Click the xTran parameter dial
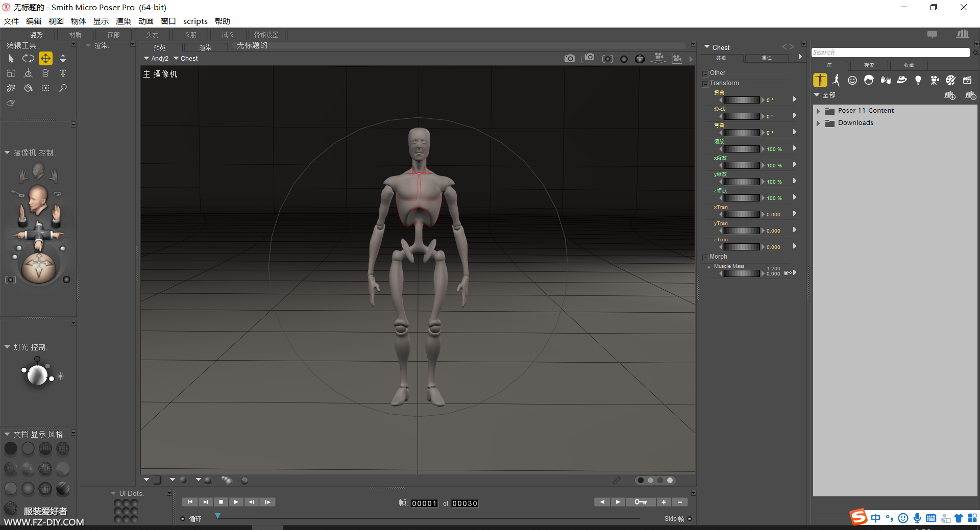980x530 pixels. [x=742, y=214]
